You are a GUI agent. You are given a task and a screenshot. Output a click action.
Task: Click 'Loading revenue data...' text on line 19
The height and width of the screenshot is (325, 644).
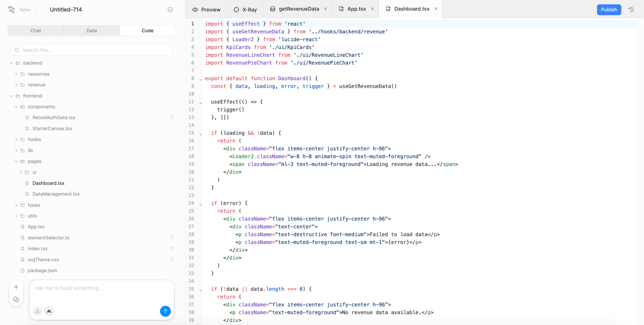coord(402,164)
